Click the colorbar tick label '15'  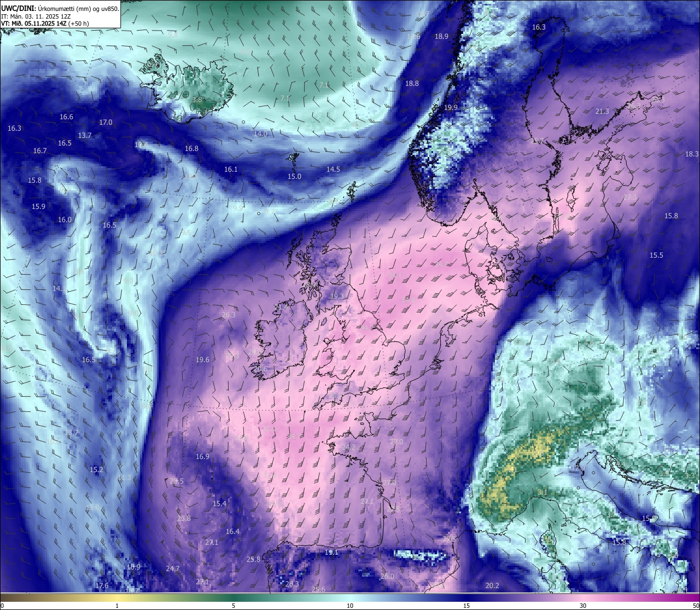466,606
